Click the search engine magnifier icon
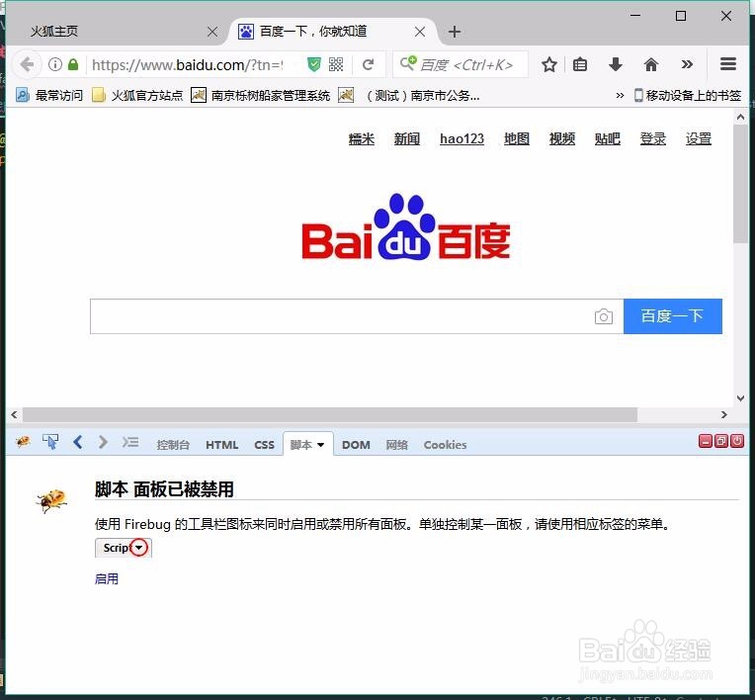 (408, 62)
